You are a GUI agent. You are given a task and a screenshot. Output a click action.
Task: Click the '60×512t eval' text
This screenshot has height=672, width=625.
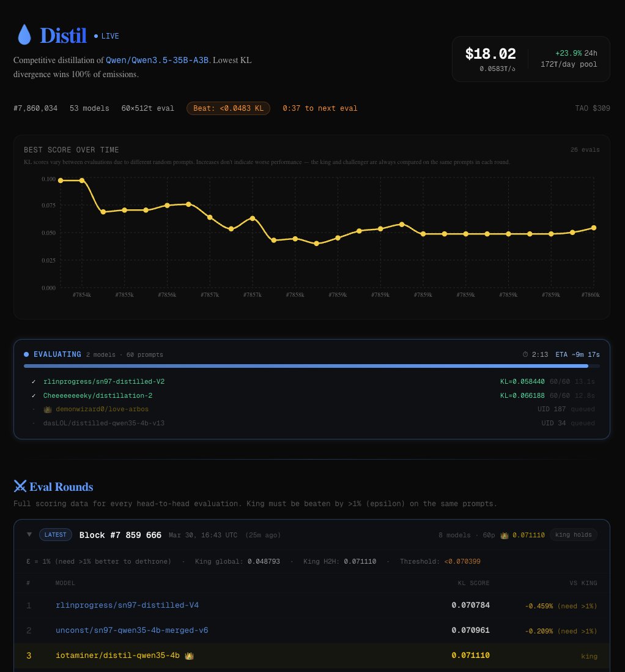(x=148, y=108)
